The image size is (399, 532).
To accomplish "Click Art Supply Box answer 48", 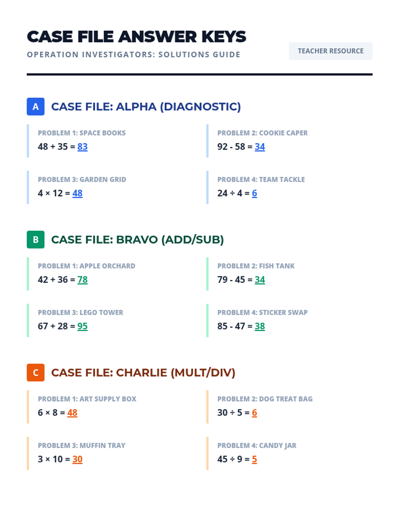I will [72, 413].
